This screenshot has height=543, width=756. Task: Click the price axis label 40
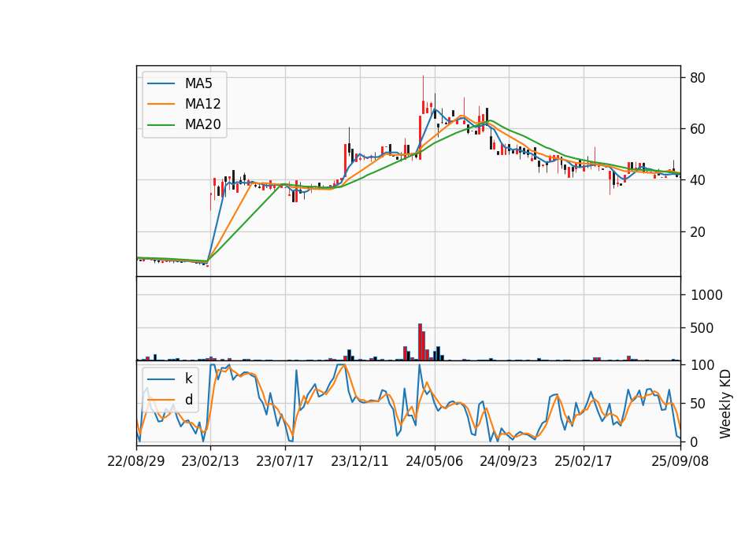(x=697, y=180)
